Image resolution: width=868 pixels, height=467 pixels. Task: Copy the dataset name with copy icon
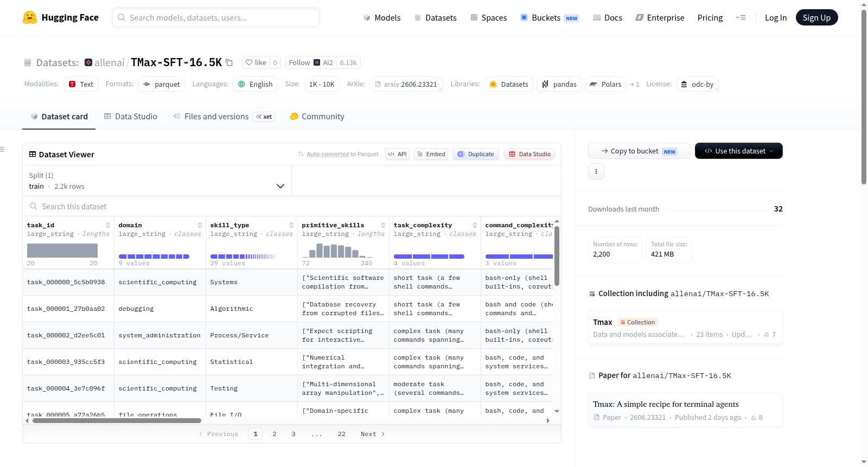coord(229,62)
